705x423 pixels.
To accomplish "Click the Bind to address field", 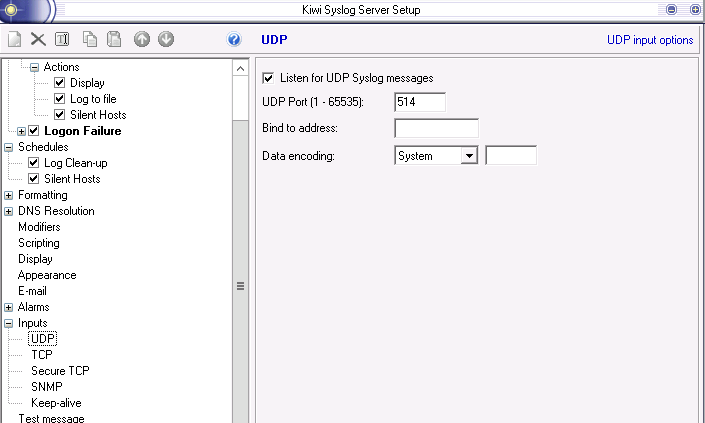I will tap(436, 128).
